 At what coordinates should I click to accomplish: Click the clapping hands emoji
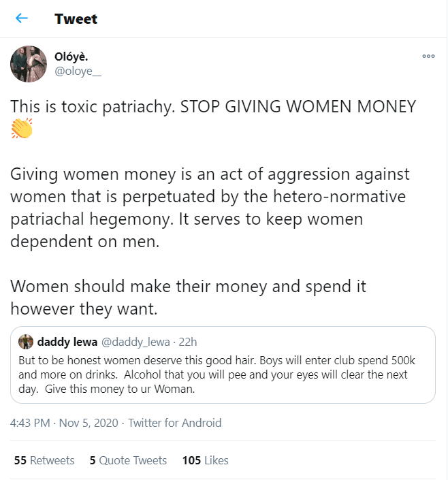(x=22, y=129)
